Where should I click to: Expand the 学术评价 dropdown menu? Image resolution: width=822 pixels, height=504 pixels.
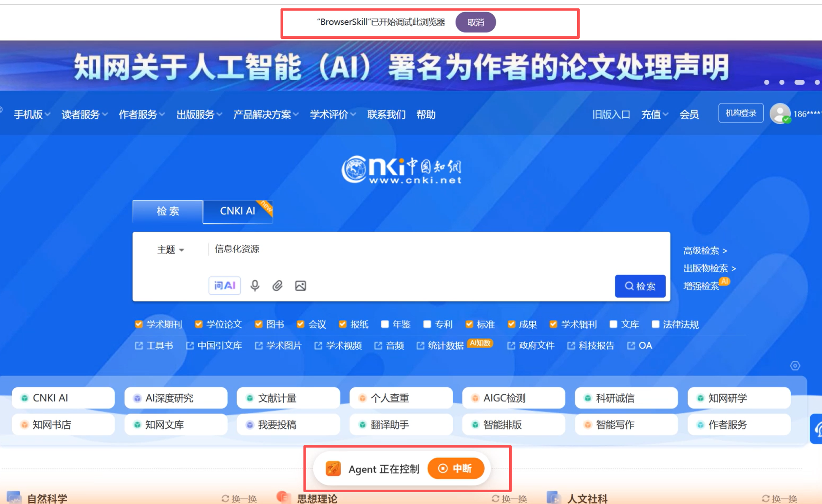[x=333, y=114]
